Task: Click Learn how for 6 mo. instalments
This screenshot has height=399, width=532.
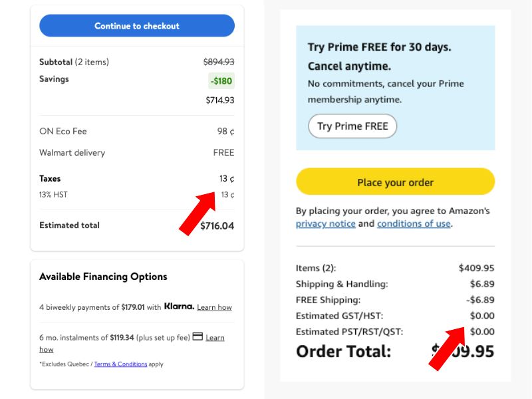Action: coord(215,338)
